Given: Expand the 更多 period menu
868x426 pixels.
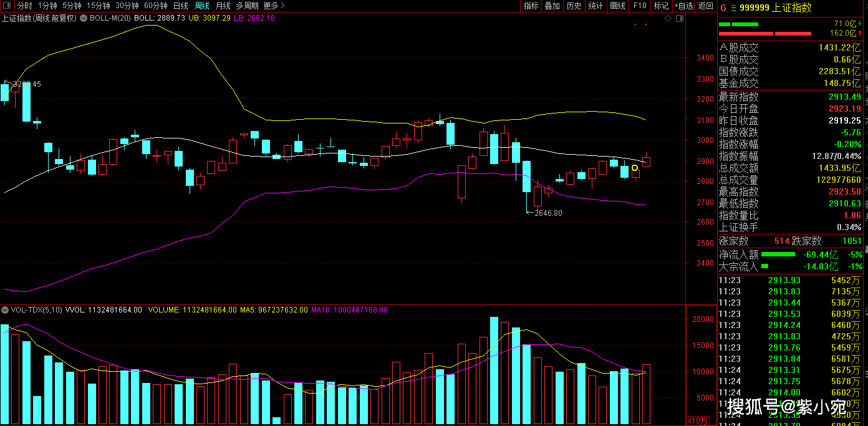Looking at the screenshot, I should point(273,6).
